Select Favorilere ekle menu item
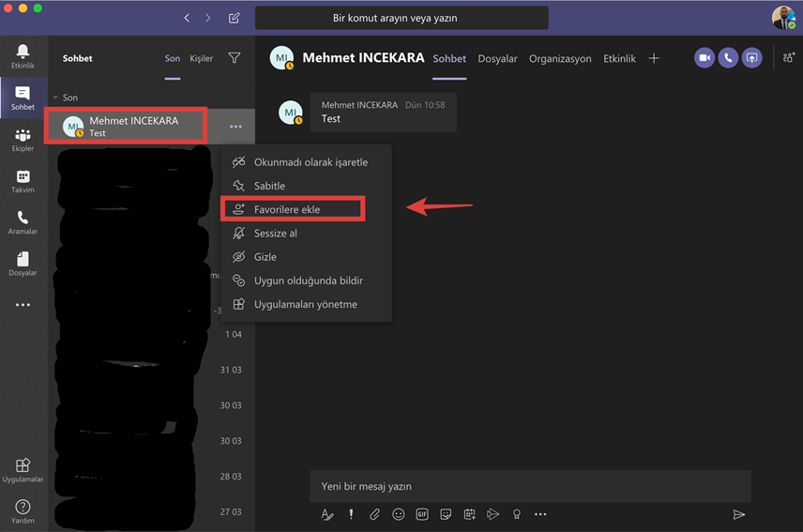 [x=306, y=209]
